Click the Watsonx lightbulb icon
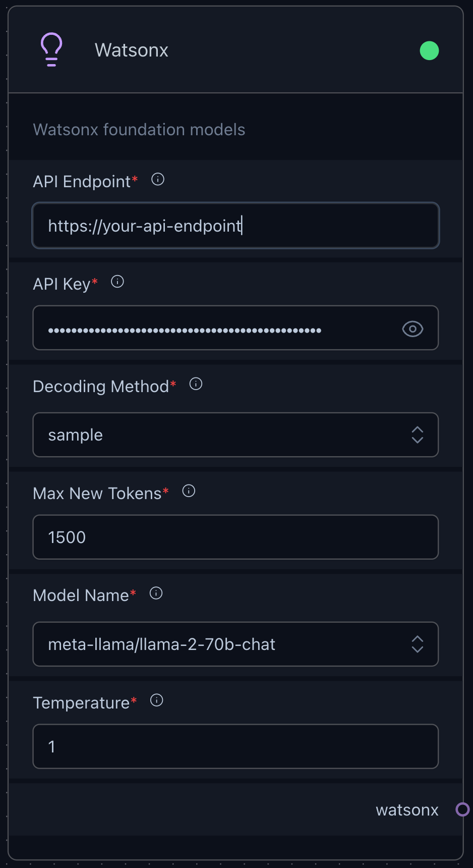The image size is (473, 868). [51, 49]
